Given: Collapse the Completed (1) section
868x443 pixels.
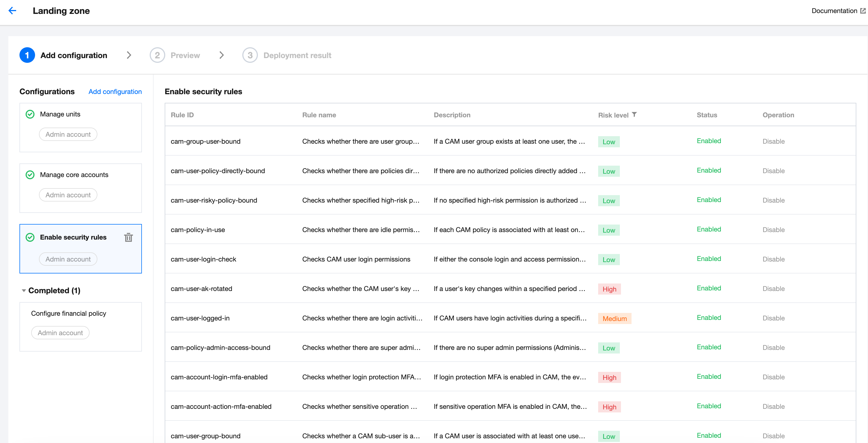Looking at the screenshot, I should 24,290.
